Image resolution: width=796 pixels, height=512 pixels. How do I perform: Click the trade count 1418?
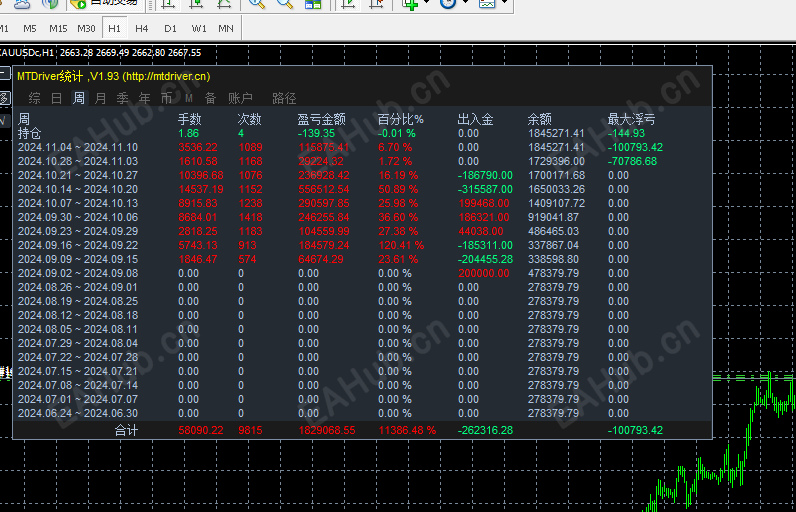[251, 217]
